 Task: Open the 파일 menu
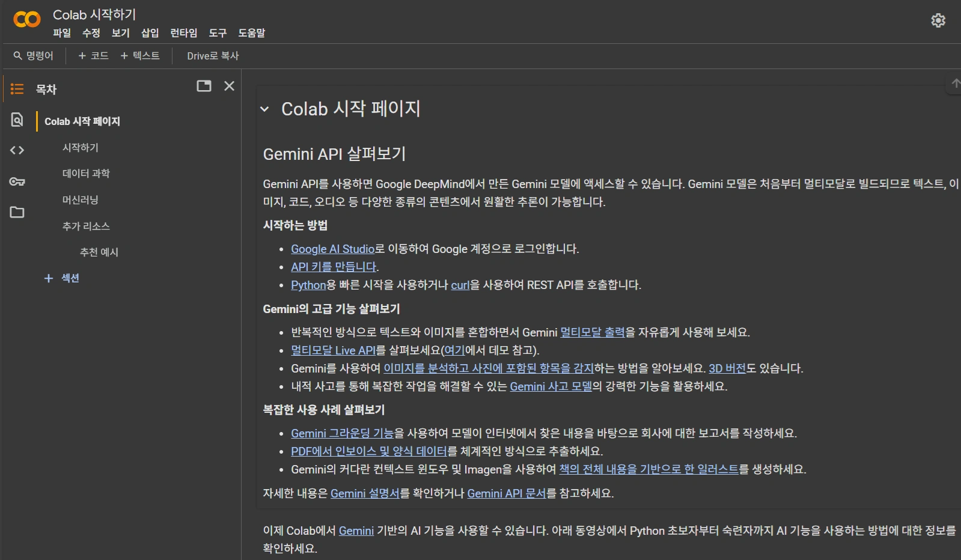[61, 33]
